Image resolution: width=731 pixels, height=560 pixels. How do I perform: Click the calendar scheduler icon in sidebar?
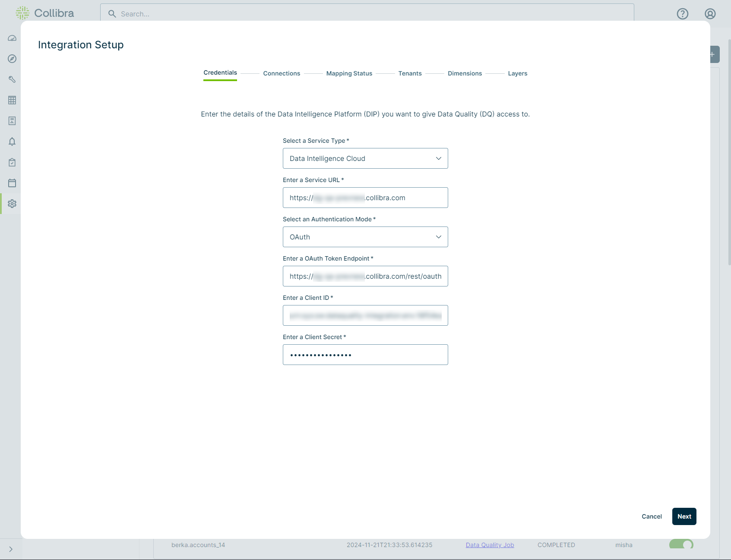[x=12, y=183]
